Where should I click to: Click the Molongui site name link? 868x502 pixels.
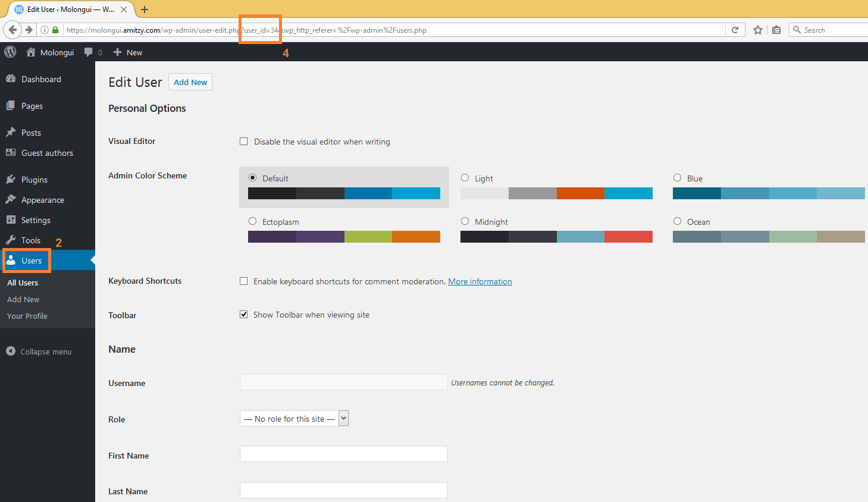57,52
